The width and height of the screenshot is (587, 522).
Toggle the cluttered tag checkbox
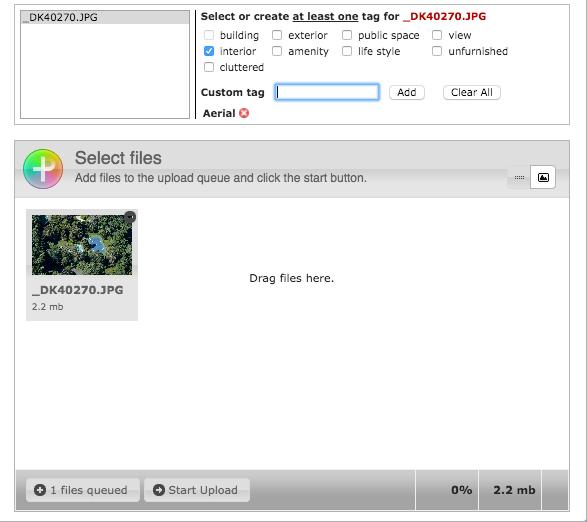click(209, 67)
